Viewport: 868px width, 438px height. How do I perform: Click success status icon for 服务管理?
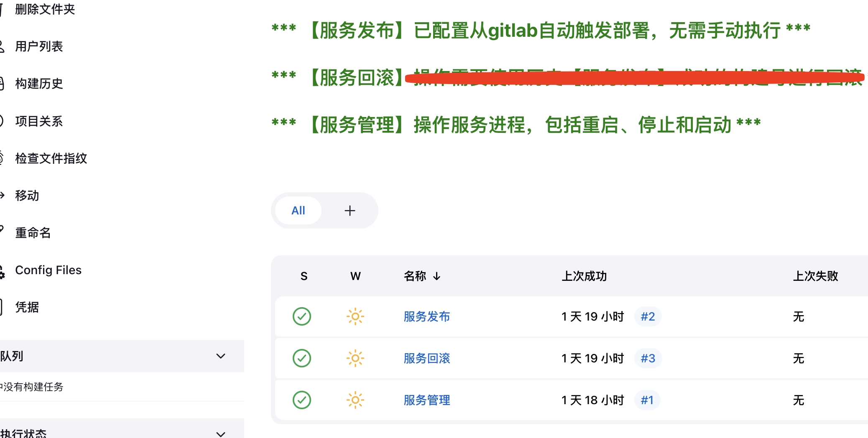click(302, 400)
